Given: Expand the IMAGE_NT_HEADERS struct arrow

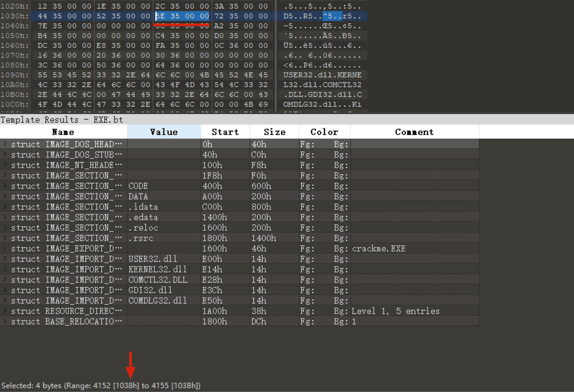Looking at the screenshot, I should coord(6,165).
